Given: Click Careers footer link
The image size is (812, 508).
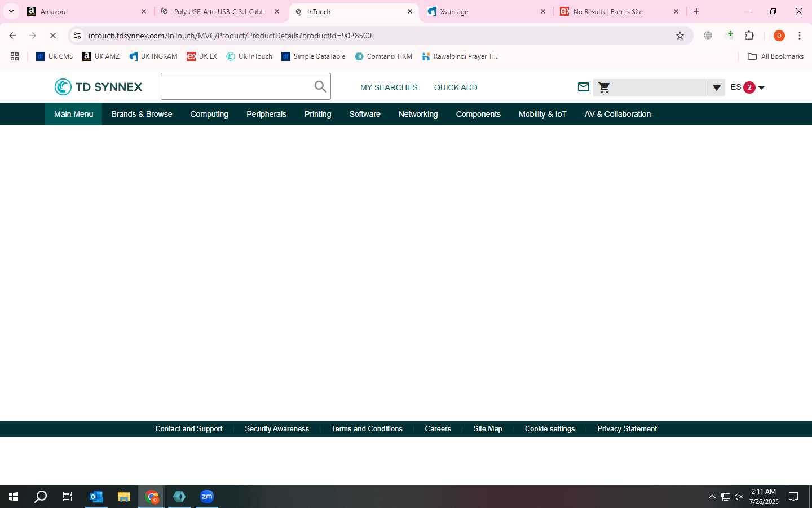Looking at the screenshot, I should 438,429.
